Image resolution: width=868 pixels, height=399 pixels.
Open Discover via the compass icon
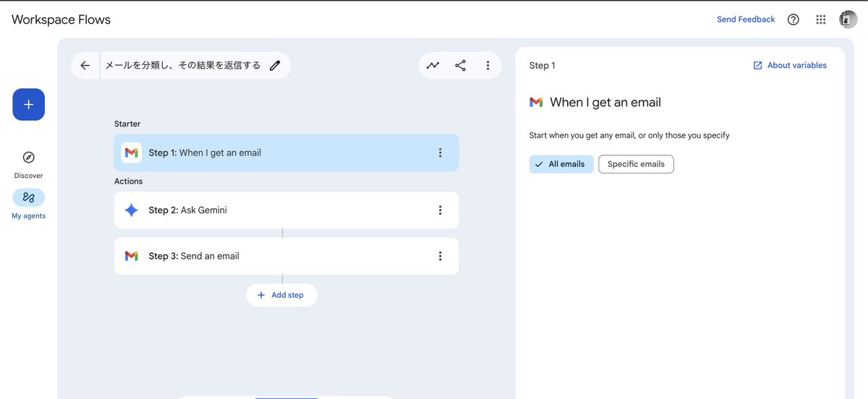[x=29, y=158]
